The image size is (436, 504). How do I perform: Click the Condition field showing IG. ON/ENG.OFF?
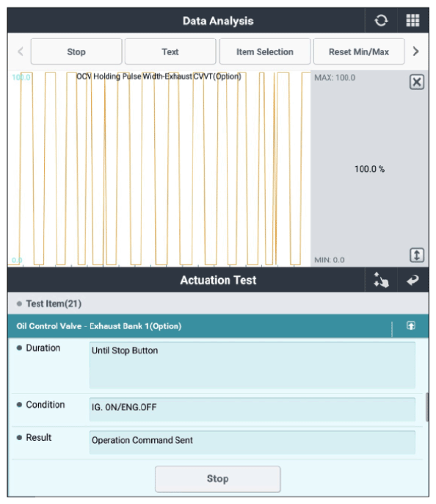[252, 409]
